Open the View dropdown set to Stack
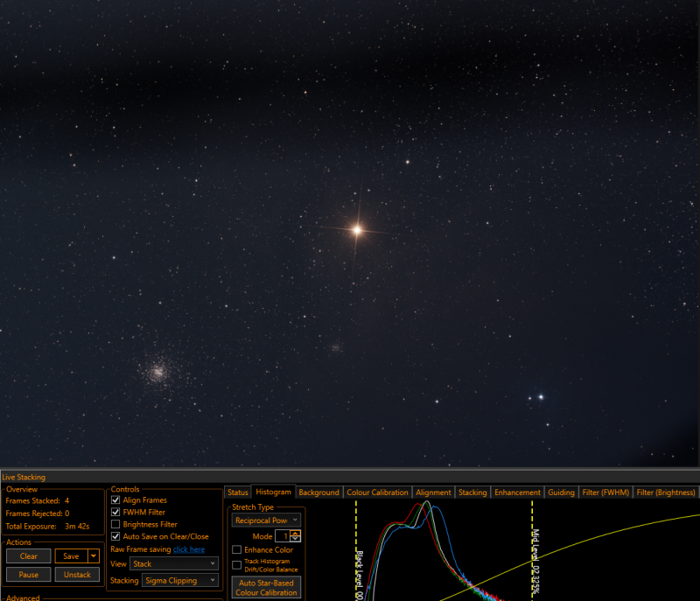The image size is (700, 601). pyautogui.click(x=174, y=563)
